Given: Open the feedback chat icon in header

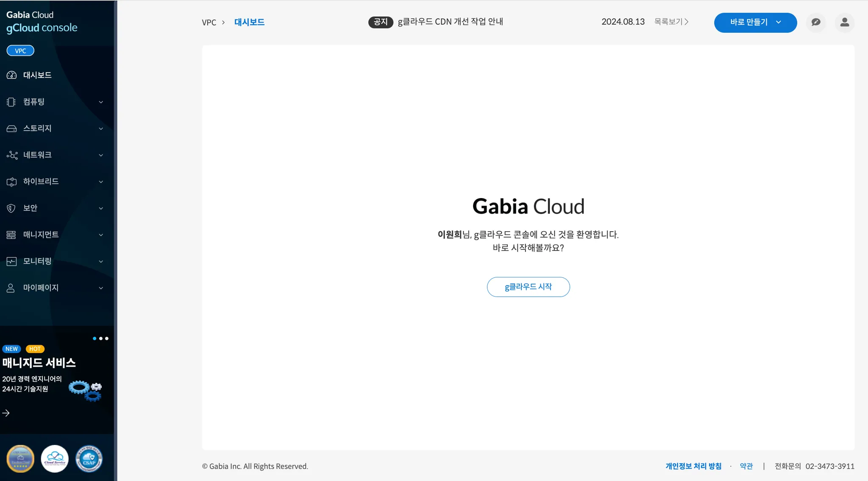Looking at the screenshot, I should tap(816, 22).
